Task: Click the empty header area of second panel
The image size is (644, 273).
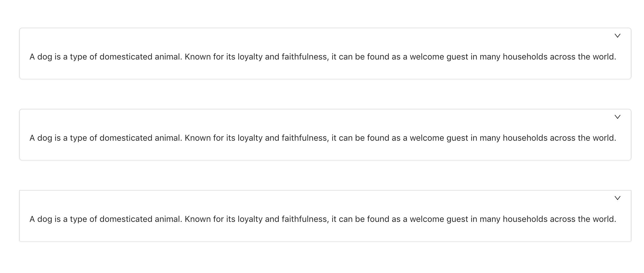Action: coord(300,117)
